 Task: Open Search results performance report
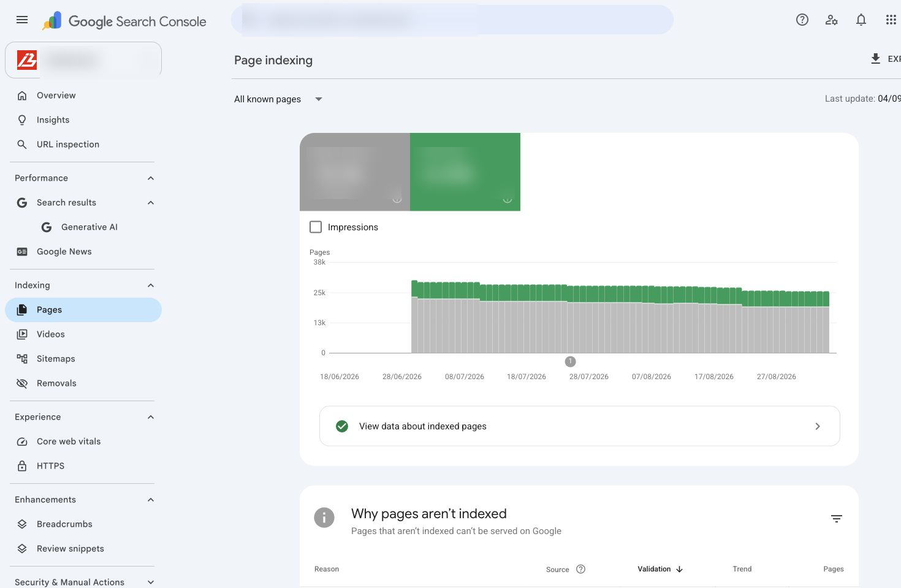pos(66,203)
